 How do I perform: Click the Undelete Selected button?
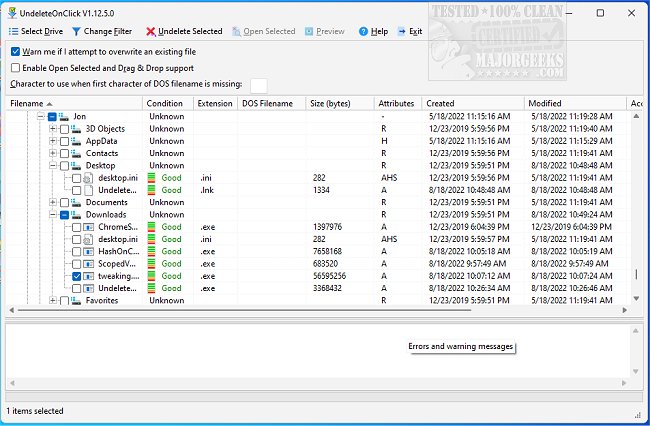(x=184, y=31)
